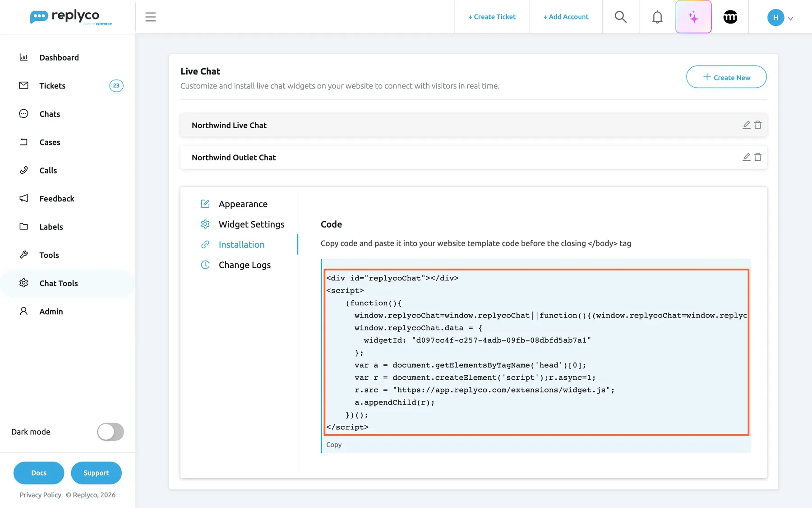Open the Privacy Policy link
This screenshot has width=812, height=508.
41,495
